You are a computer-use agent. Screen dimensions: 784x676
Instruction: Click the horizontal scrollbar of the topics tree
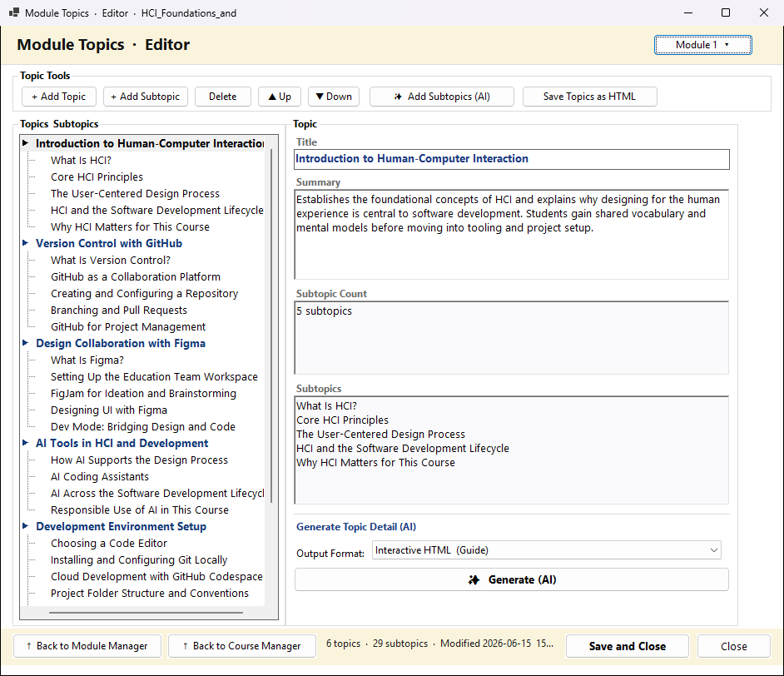point(146,612)
